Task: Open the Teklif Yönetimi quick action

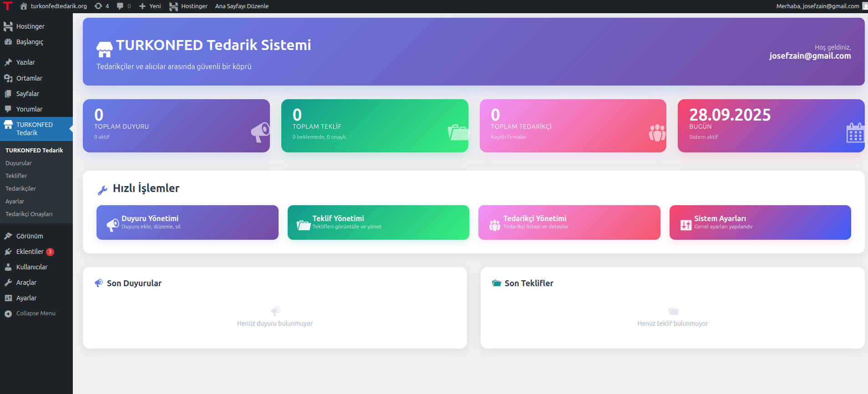Action: pyautogui.click(x=378, y=222)
